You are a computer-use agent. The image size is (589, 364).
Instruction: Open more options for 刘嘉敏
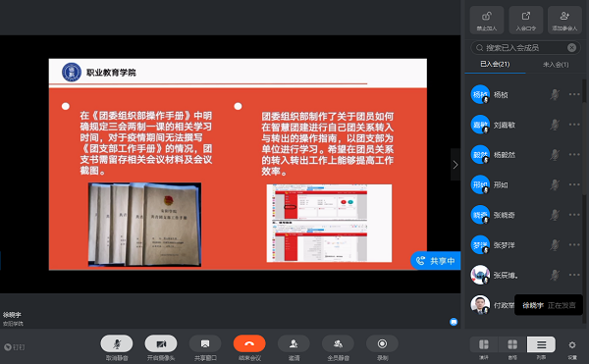574,125
